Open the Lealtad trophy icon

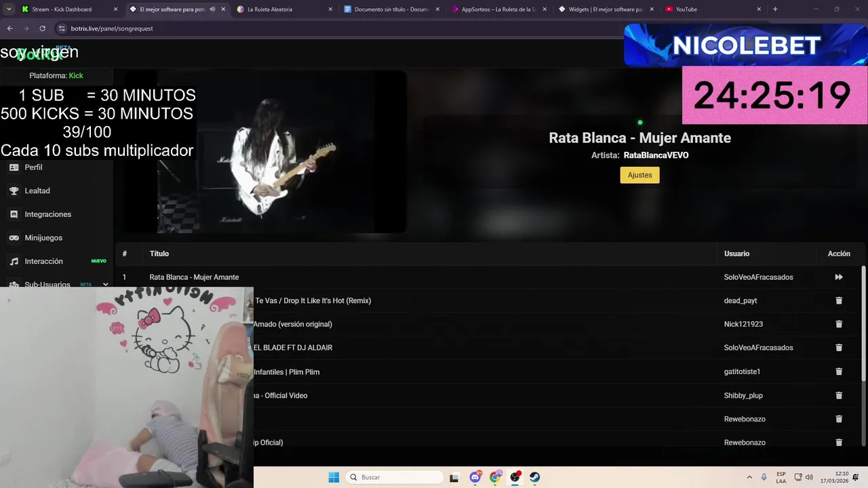pyautogui.click(x=14, y=191)
